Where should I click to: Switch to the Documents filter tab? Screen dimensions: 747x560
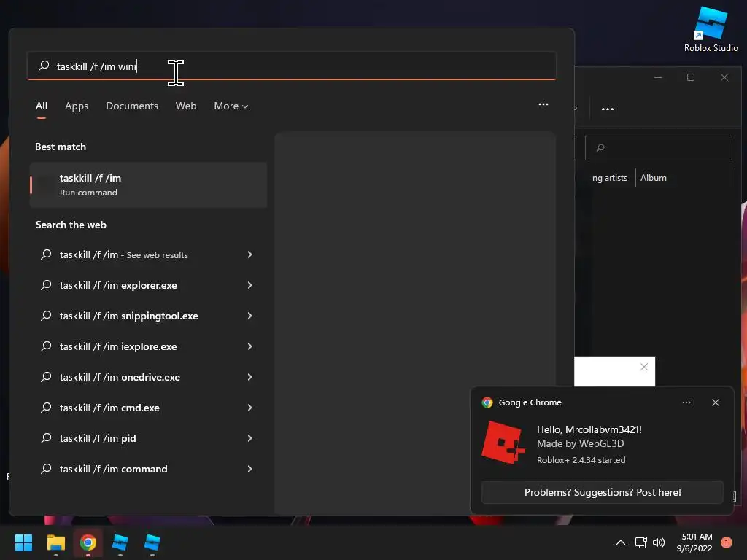pyautogui.click(x=132, y=106)
